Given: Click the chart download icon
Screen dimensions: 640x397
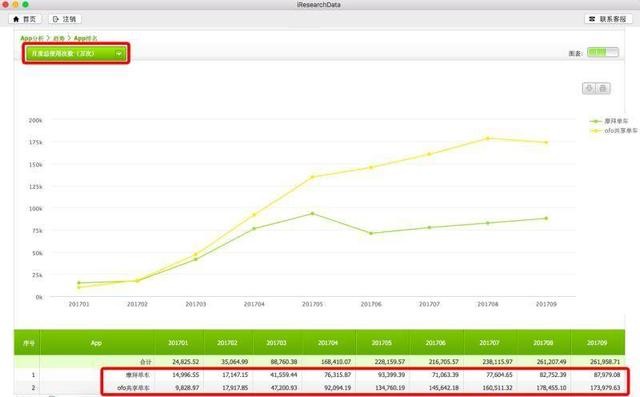Looking at the screenshot, I should pos(589,88).
